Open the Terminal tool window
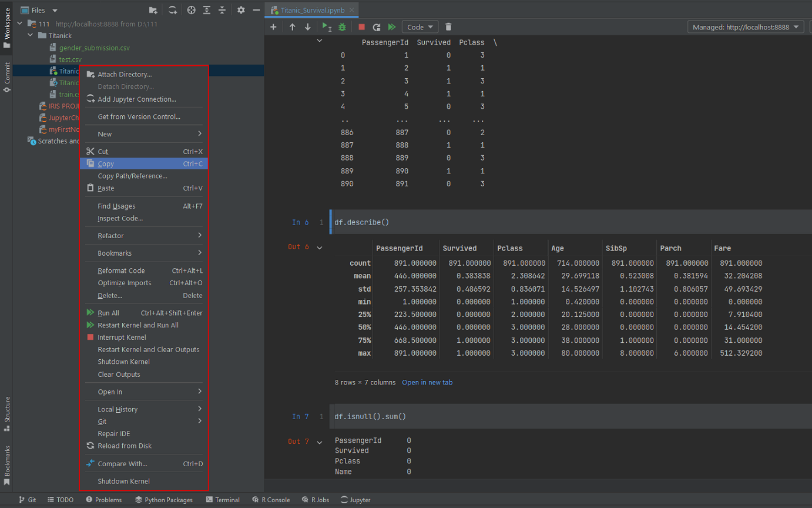The height and width of the screenshot is (508, 812). (x=223, y=500)
